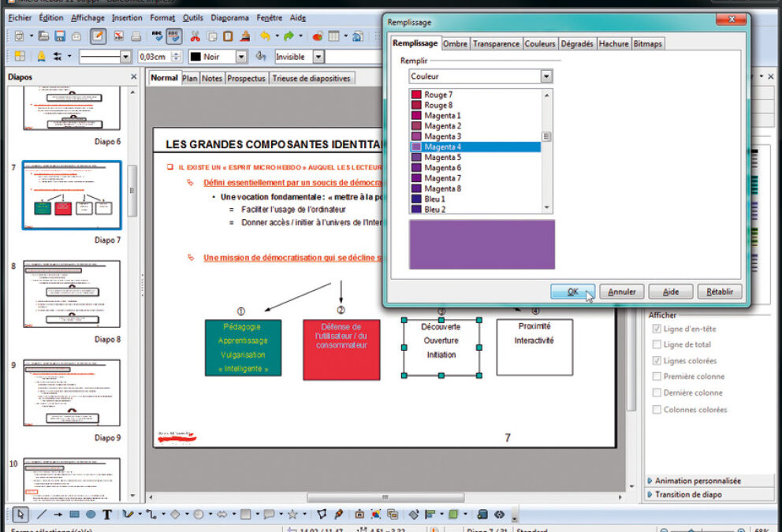The height and width of the screenshot is (532, 782).
Task: Click the Undo arrow icon
Action: (264, 36)
